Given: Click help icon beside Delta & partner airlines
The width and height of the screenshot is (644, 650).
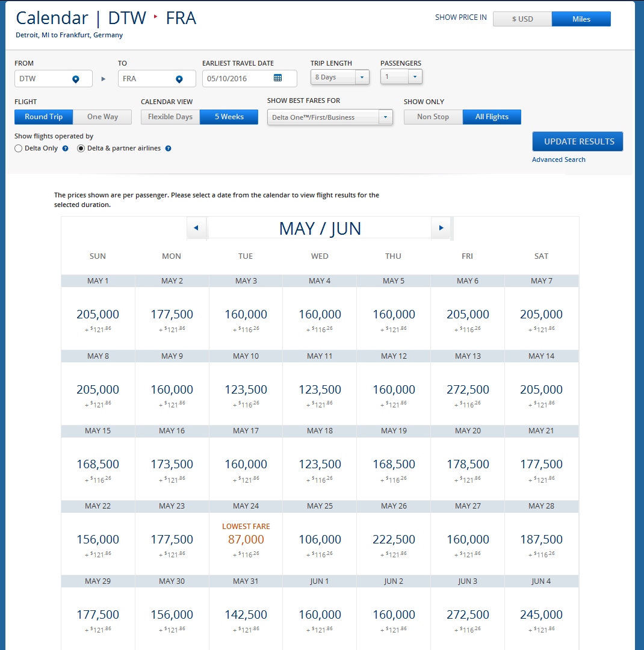Looking at the screenshot, I should 169,148.
